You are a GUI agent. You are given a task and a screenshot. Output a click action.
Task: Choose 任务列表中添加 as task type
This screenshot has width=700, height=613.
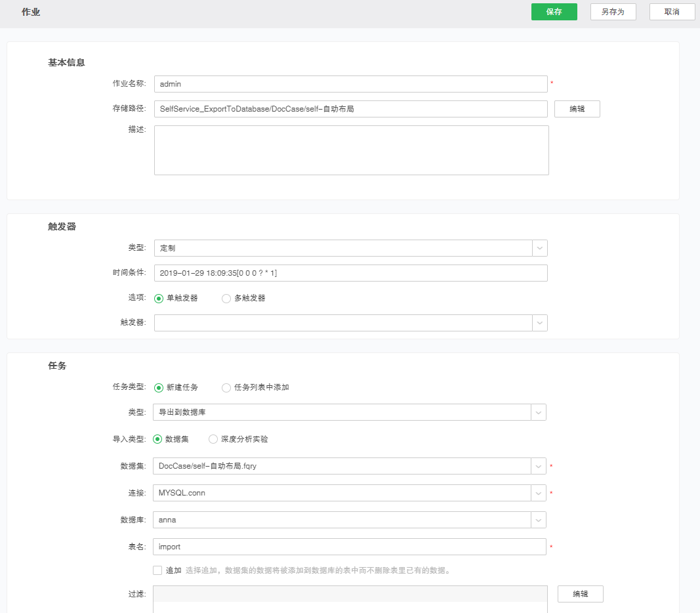click(225, 387)
